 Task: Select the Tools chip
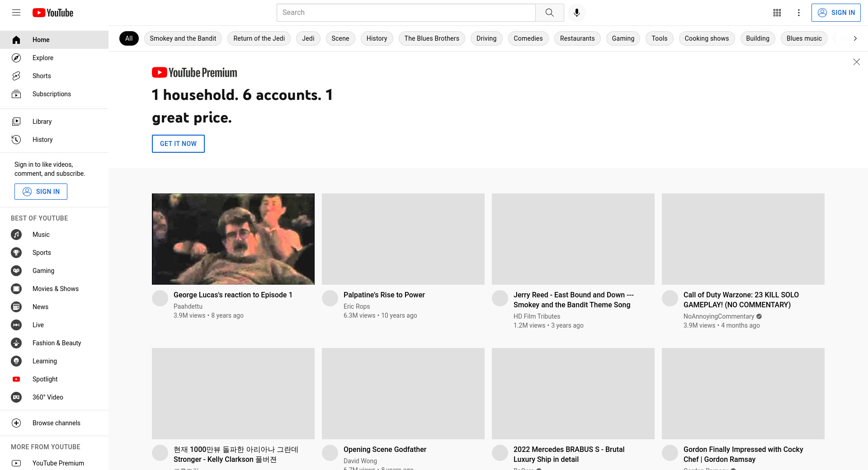pyautogui.click(x=660, y=38)
